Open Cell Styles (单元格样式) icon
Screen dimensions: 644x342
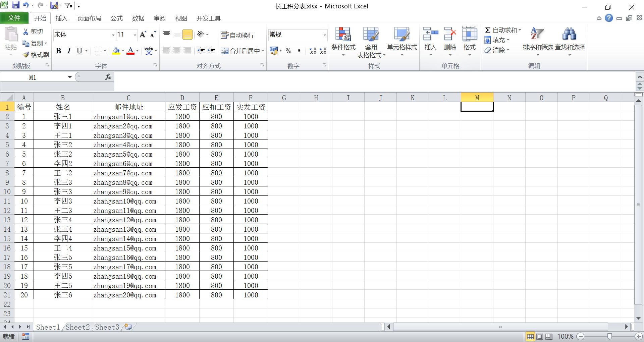[402, 34]
